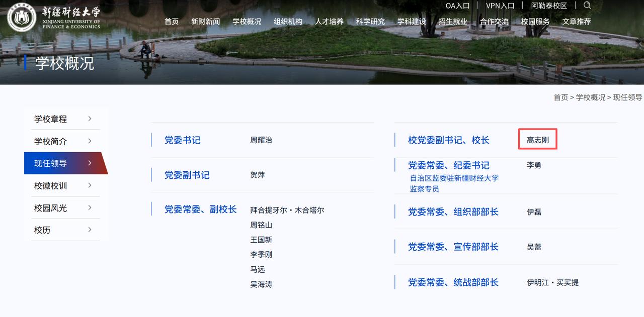Open 校园服务 menu item
The width and height of the screenshot is (644, 317).
(535, 22)
